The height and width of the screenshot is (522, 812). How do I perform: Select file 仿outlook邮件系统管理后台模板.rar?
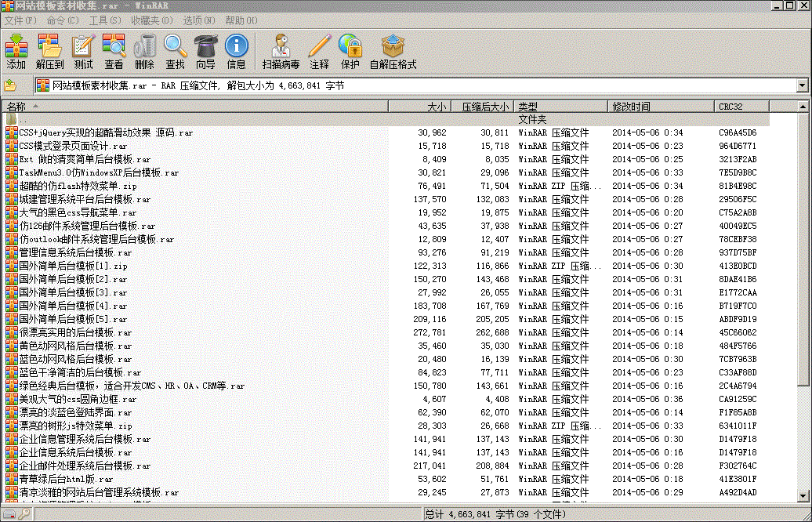pos(96,240)
